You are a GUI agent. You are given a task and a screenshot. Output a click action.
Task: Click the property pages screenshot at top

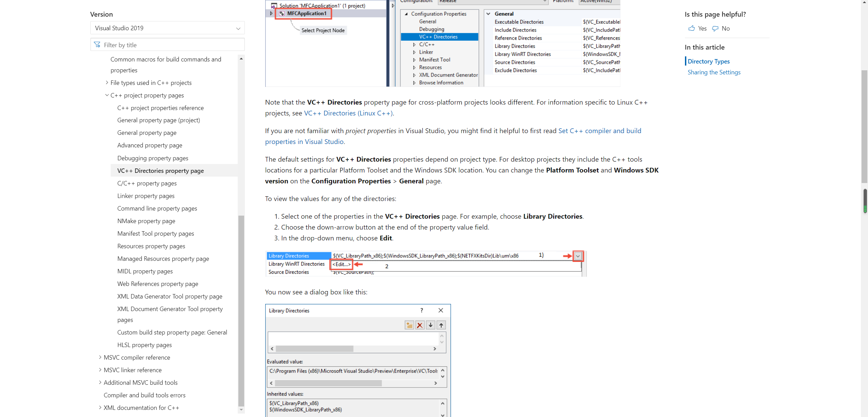pos(442,43)
